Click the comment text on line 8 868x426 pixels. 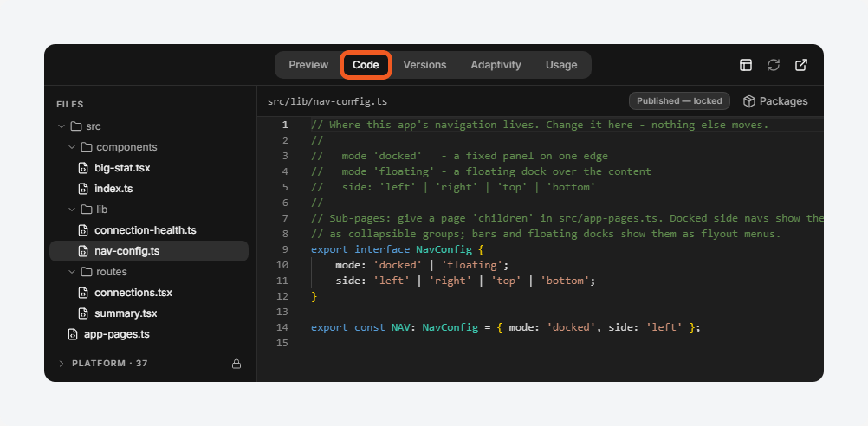tap(546, 234)
